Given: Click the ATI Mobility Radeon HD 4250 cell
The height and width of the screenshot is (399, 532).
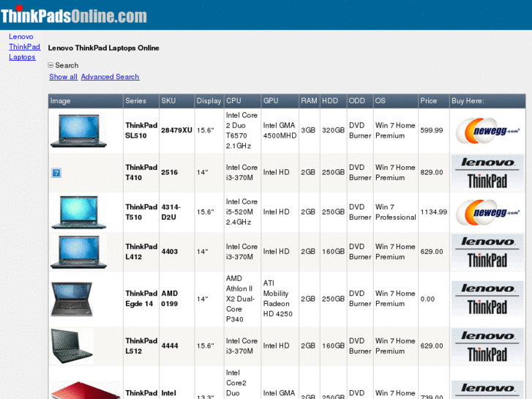Looking at the screenshot, I should coord(280,299).
